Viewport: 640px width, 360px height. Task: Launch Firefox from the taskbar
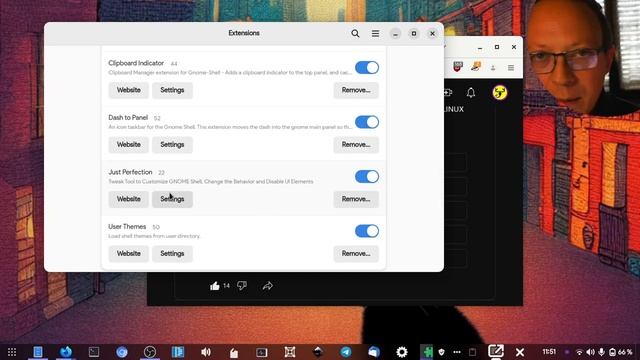pos(66,351)
